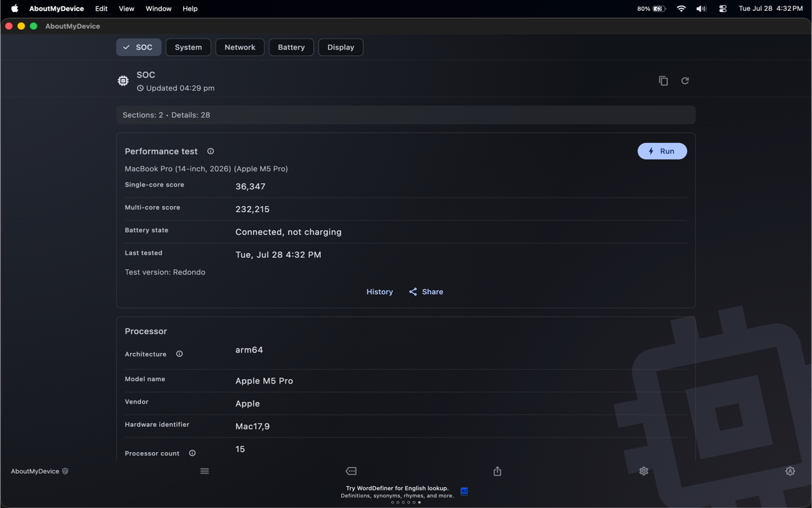The width and height of the screenshot is (812, 508).
Task: Open the Window menu
Action: point(159,9)
